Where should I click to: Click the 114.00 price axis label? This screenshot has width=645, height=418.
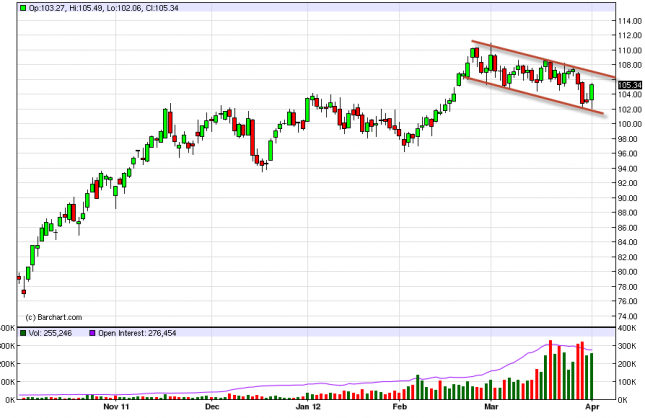pyautogui.click(x=630, y=21)
